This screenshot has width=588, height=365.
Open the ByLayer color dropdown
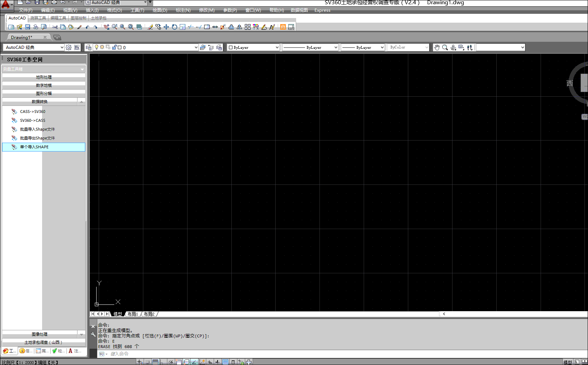tap(277, 47)
